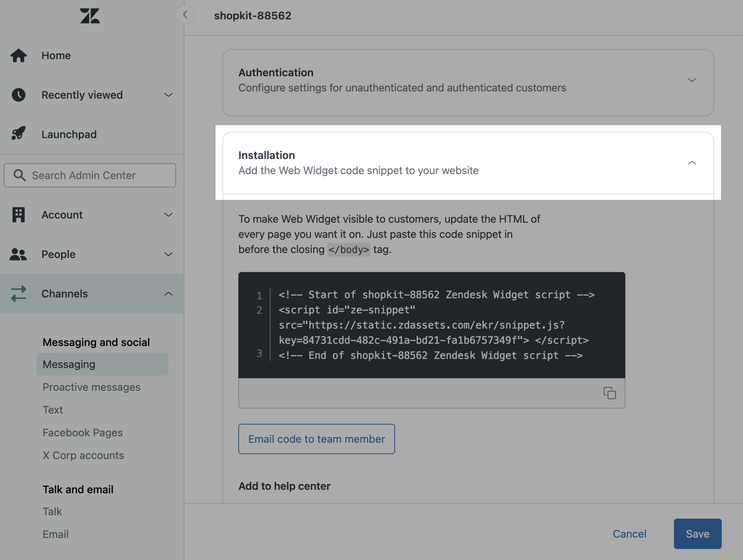
Task: Select Facebook Pages menu item
Action: [x=82, y=433]
